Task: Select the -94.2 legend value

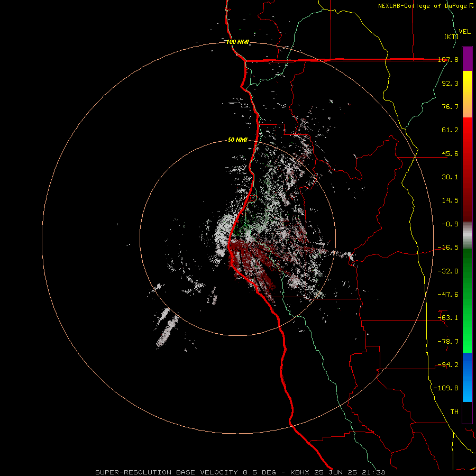Action: (x=448, y=365)
